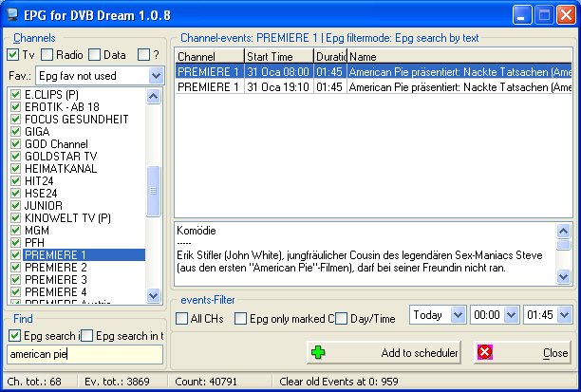Open the Fav Epg favorites dropdown
Screen dimensions: 581x392
155,75
